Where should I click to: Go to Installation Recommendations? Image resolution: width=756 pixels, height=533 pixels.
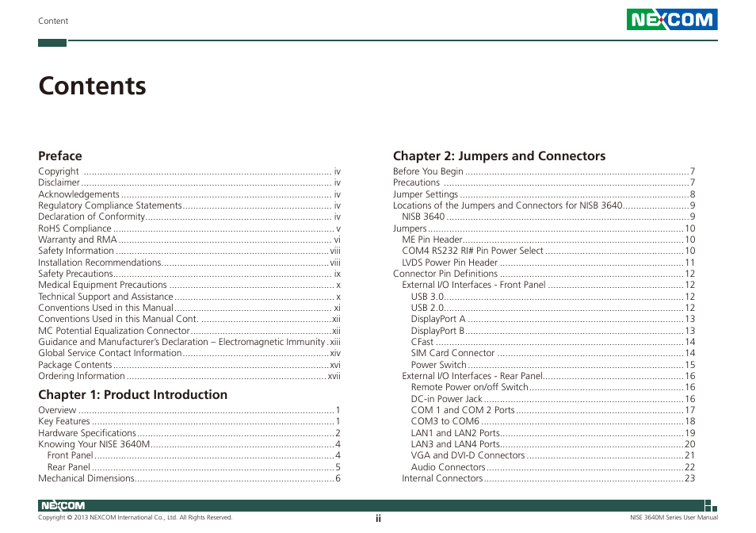click(189, 263)
